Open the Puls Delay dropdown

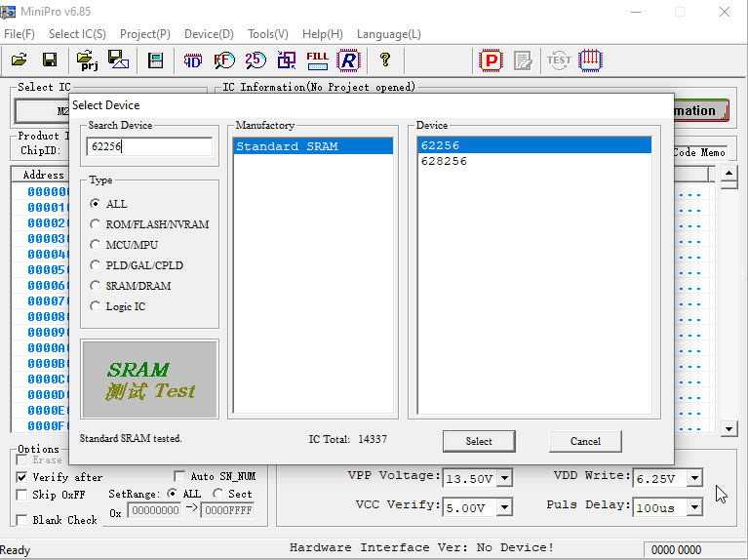[694, 507]
